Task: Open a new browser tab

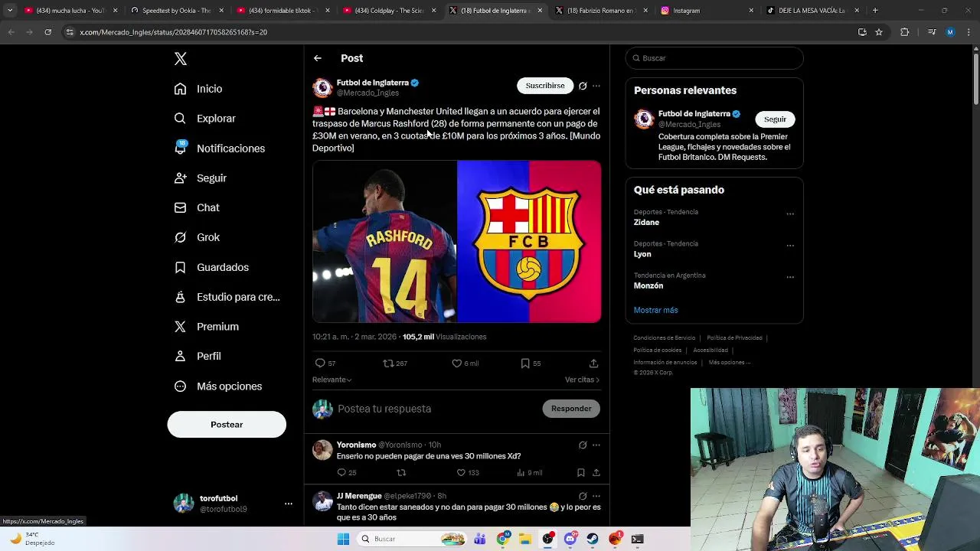Action: coord(875,11)
